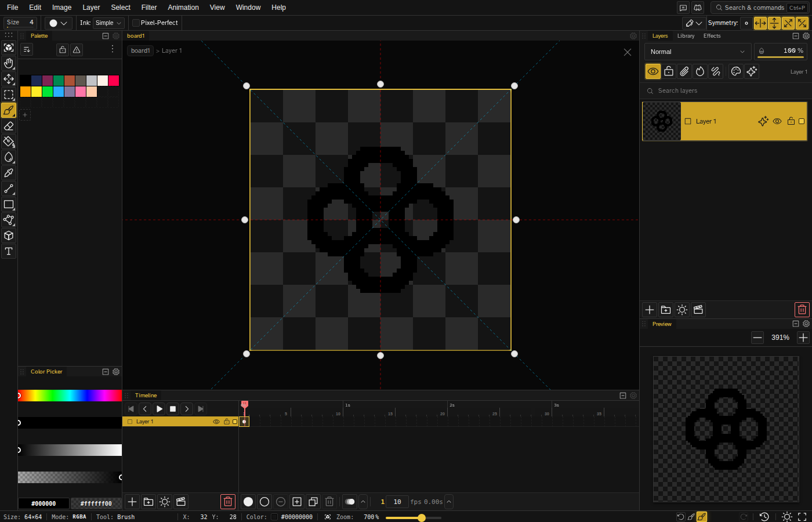Select the 3D cube tool

click(x=9, y=235)
